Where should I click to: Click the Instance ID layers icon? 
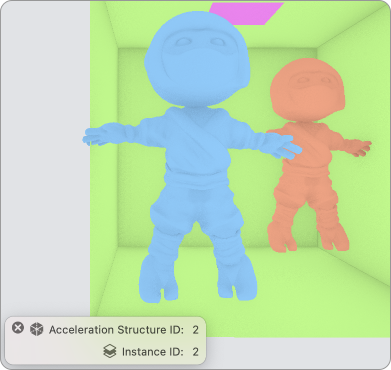(110, 351)
